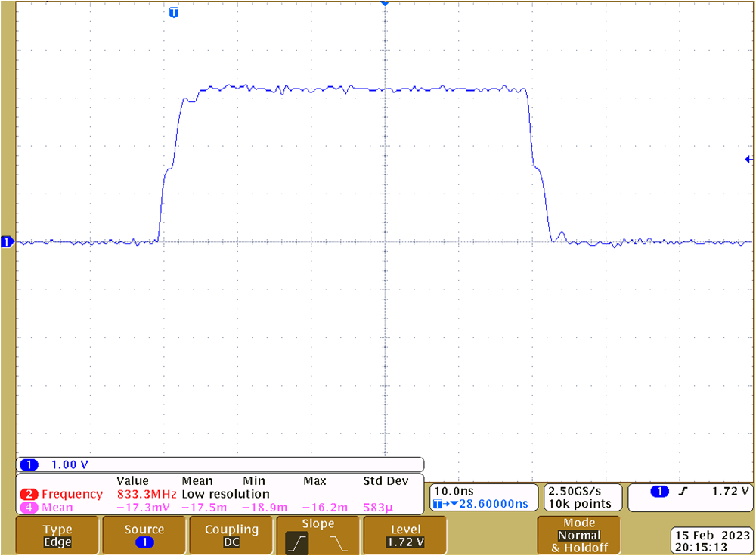This screenshot has width=756, height=556.
Task: Click the 2.50GS/s 10k points readout
Action: (581, 496)
